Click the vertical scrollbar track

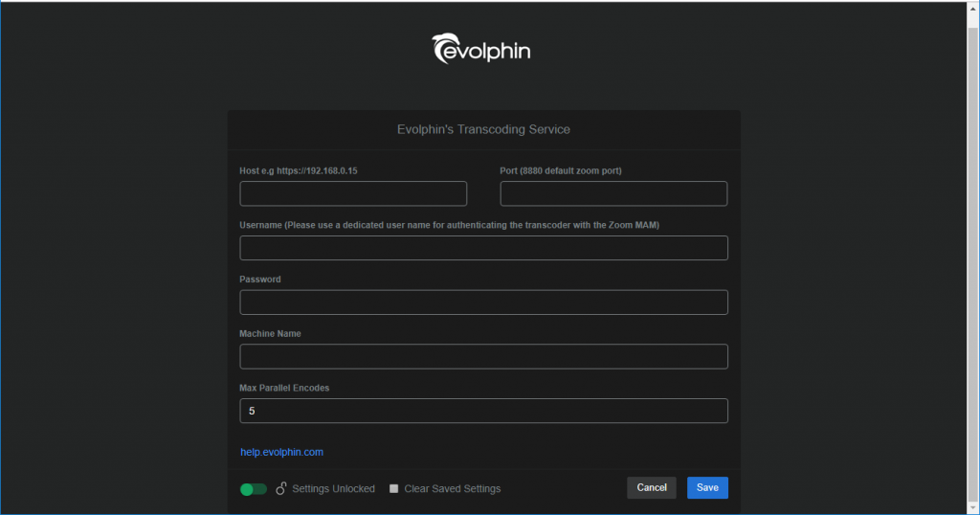pyautogui.click(x=973, y=262)
